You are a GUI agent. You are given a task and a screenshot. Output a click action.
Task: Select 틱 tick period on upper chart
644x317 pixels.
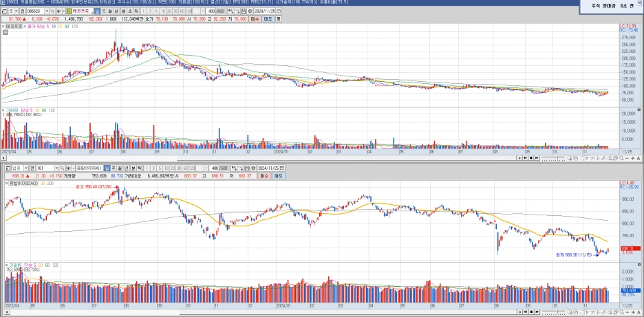(136, 11)
